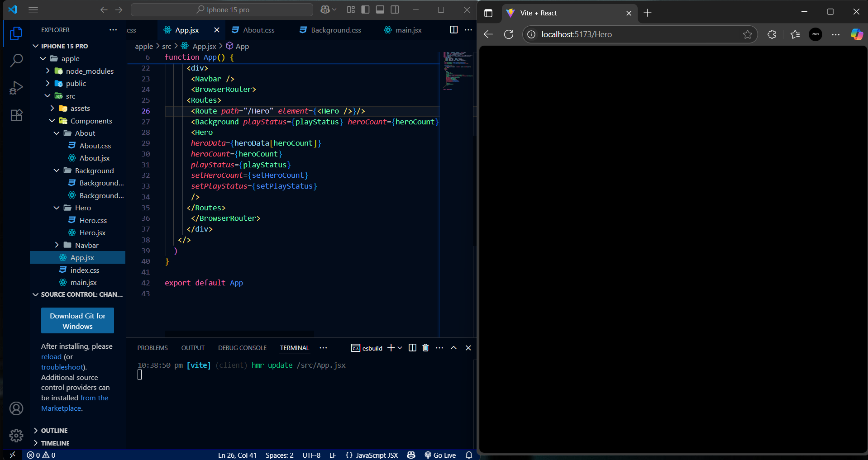Toggle the bottom panel visibility
Viewport: 868px width, 460px height.
coord(380,9)
